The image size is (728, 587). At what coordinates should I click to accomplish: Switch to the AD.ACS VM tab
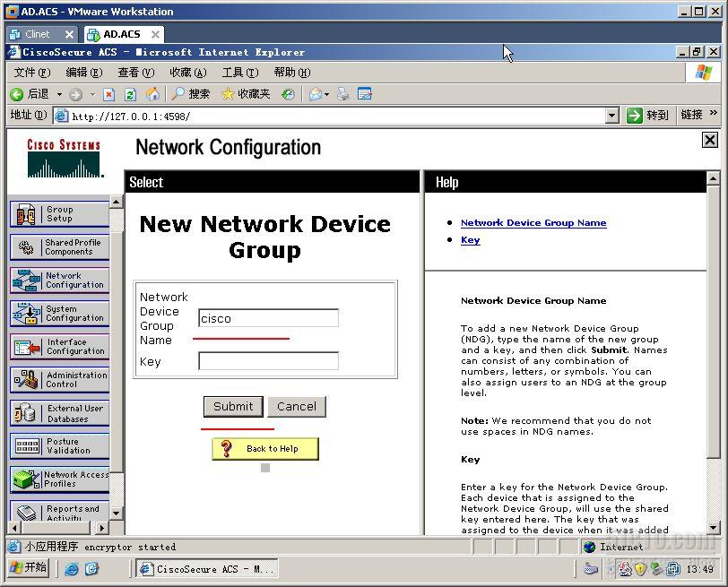[x=122, y=34]
